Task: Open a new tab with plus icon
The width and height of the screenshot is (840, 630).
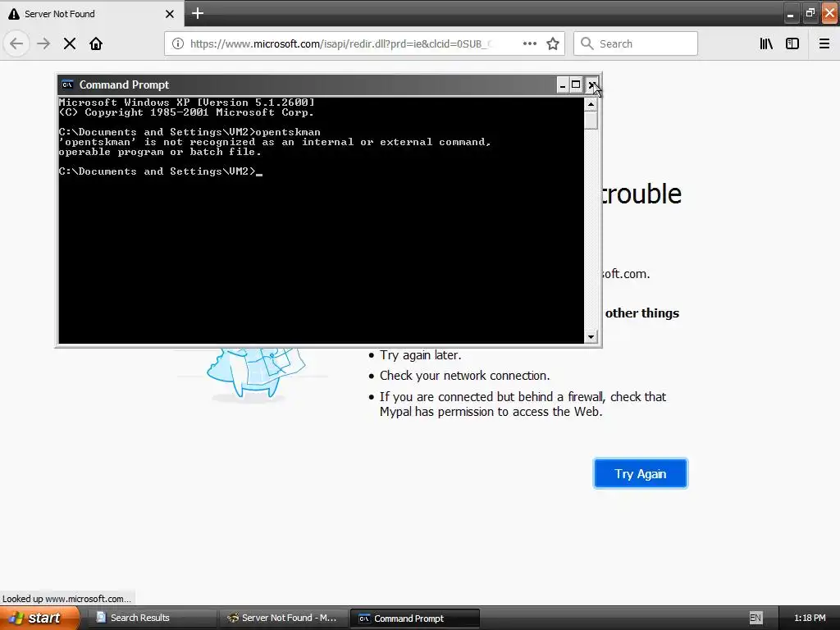Action: (x=198, y=13)
